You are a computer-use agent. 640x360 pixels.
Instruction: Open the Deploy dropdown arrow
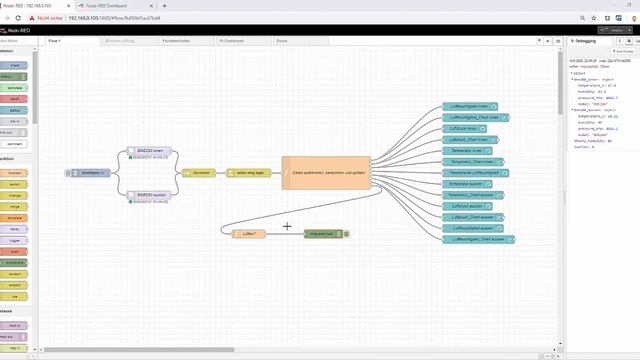pos(629,30)
